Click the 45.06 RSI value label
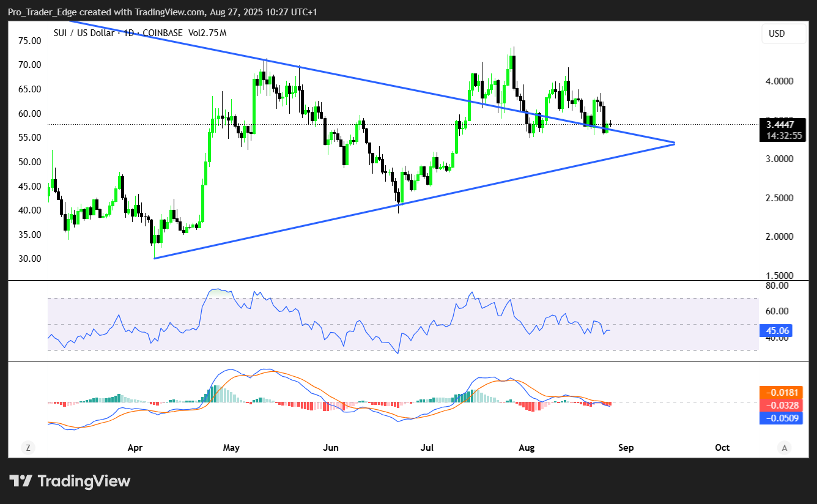 776,331
